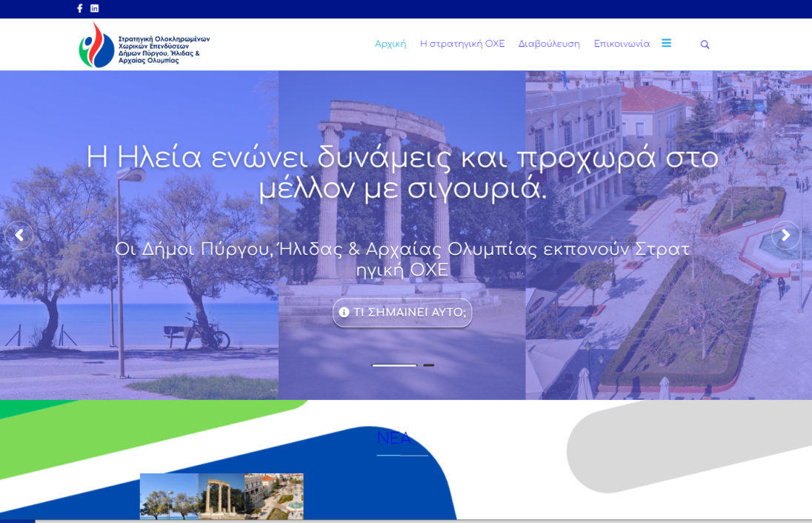Screen dimensions: 812x523
Task: Open the Επικοινωνία menu item
Action: (621, 44)
